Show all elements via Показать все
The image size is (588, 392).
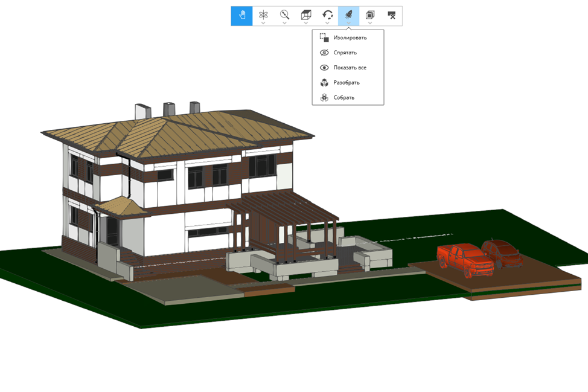coord(350,68)
